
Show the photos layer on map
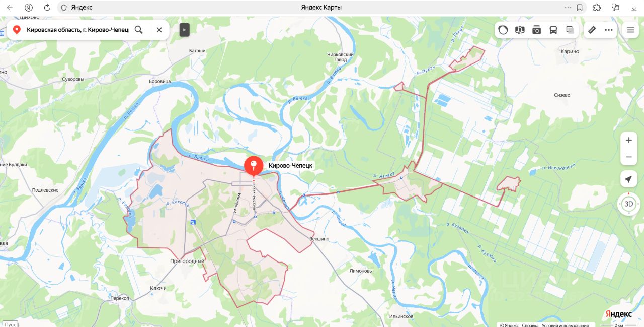[537, 30]
